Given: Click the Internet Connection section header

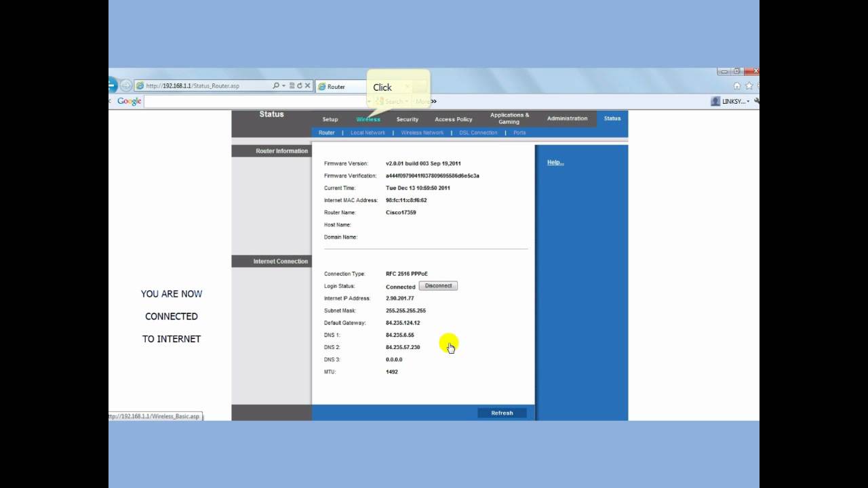Looking at the screenshot, I should tap(271, 261).
